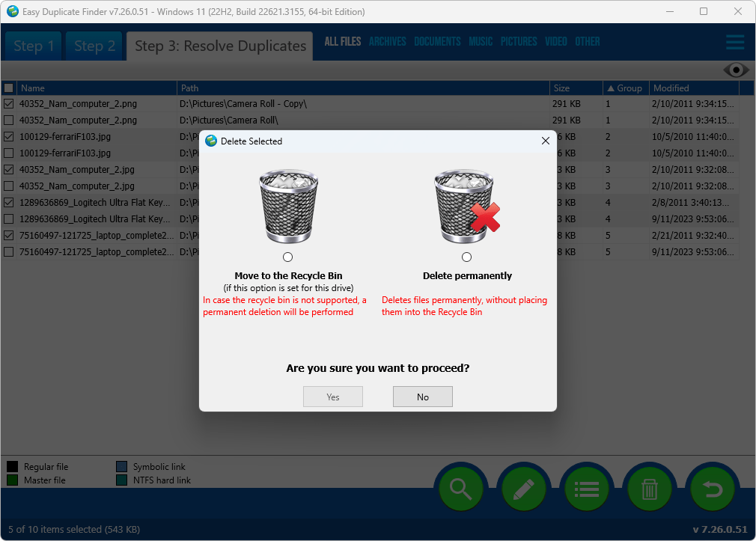Click the Easy Duplicate Finder logo icon
Image resolution: width=756 pixels, height=541 pixels.
14,11
